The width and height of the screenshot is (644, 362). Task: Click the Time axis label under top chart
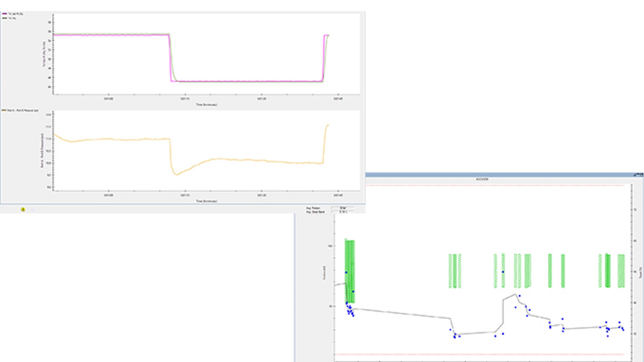coord(206,105)
